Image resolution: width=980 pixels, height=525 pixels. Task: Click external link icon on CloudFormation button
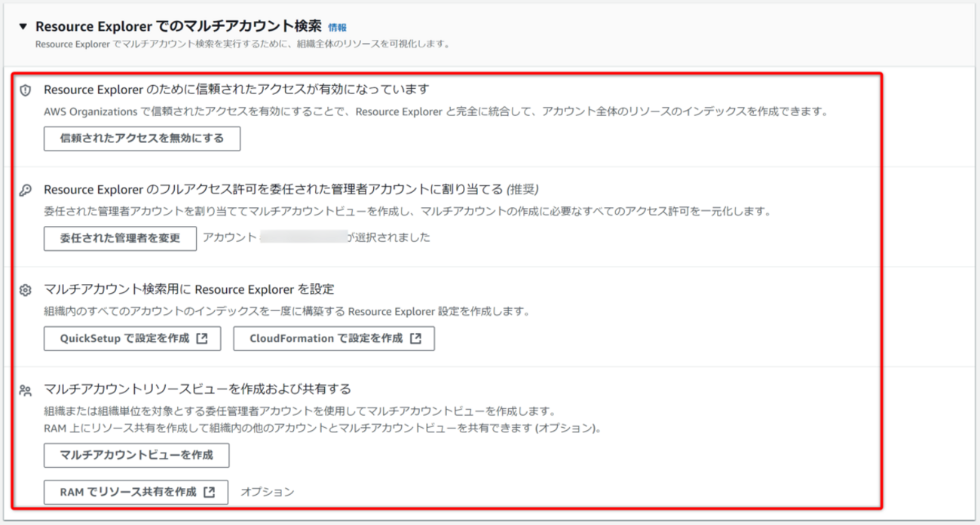[x=415, y=338]
